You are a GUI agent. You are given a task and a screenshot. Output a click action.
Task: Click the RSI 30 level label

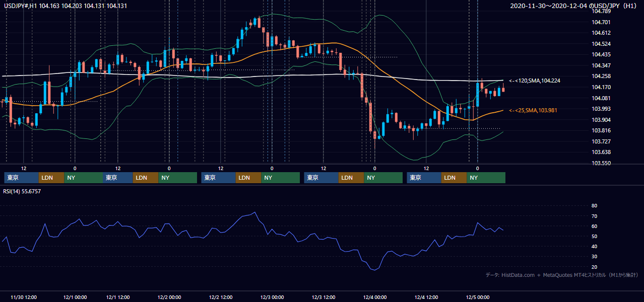[594, 256]
